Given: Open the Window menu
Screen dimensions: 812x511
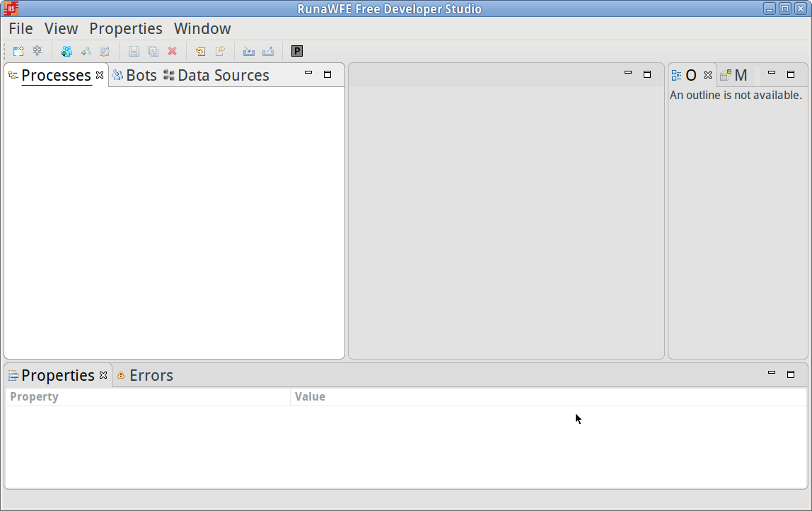Looking at the screenshot, I should 202,29.
